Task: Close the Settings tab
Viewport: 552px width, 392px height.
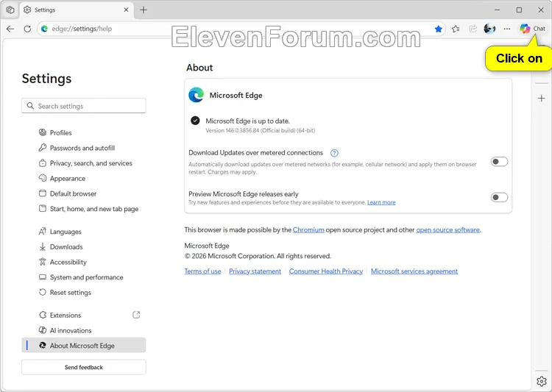Action: [x=126, y=10]
